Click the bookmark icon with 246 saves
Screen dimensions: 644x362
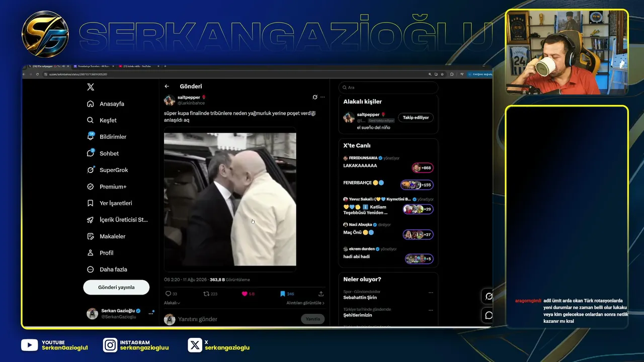[283, 294]
